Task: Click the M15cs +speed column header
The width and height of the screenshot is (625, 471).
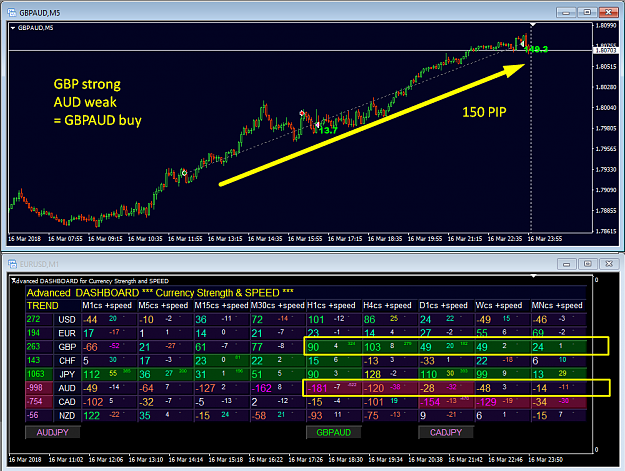Action: click(221, 306)
